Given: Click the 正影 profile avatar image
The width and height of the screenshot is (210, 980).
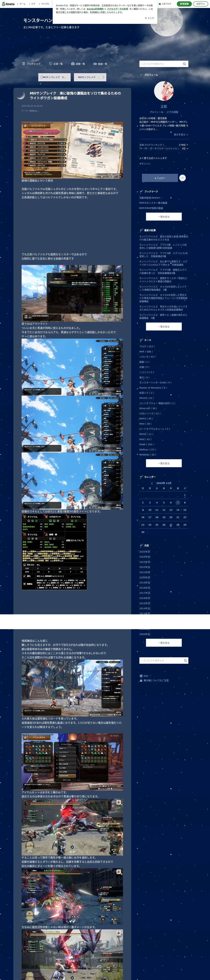Looking at the screenshot, I should click(164, 91).
